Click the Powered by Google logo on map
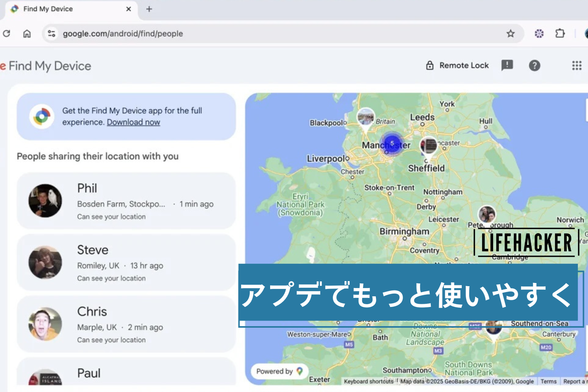The width and height of the screenshot is (588, 392). (279, 371)
